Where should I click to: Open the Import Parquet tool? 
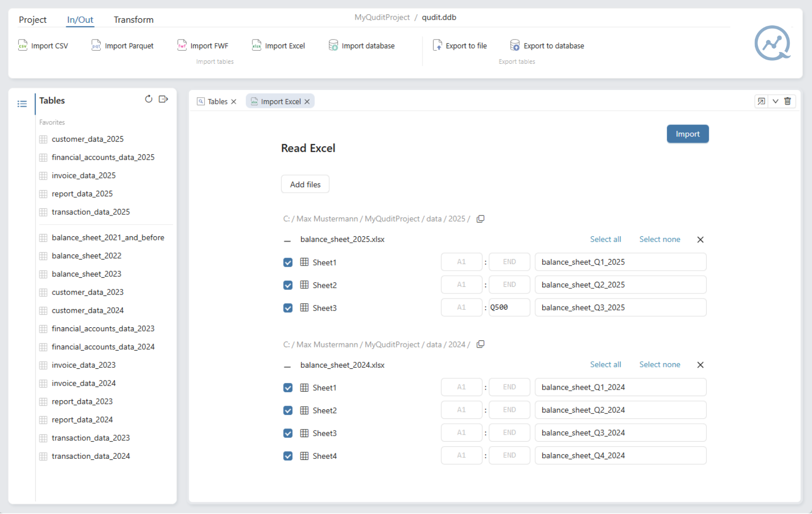click(x=123, y=46)
